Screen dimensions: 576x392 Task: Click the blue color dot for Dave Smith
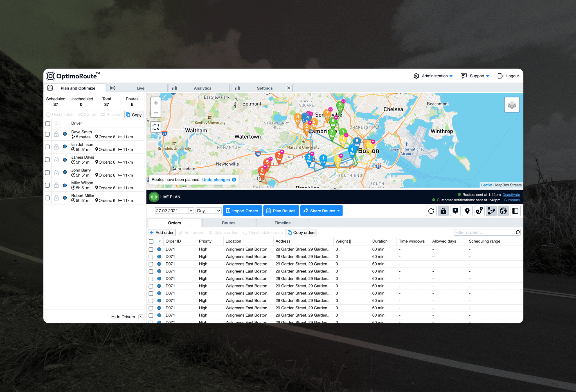[x=65, y=134]
